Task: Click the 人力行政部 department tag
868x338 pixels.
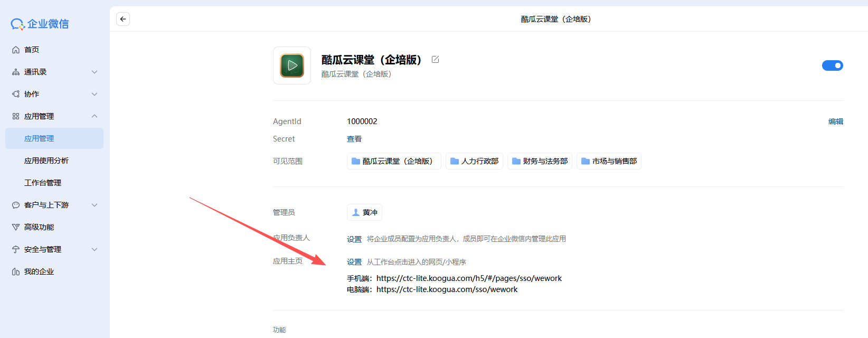Action: (x=474, y=161)
